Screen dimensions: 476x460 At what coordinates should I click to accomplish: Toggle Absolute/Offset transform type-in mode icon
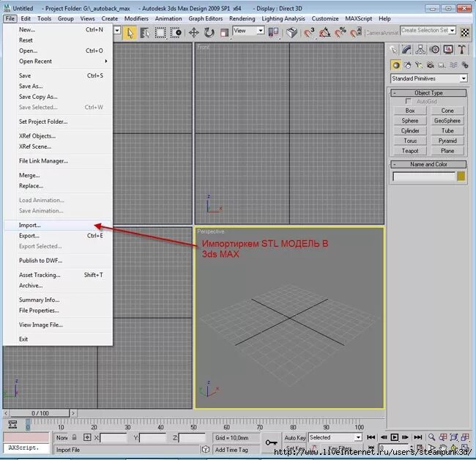(x=87, y=437)
